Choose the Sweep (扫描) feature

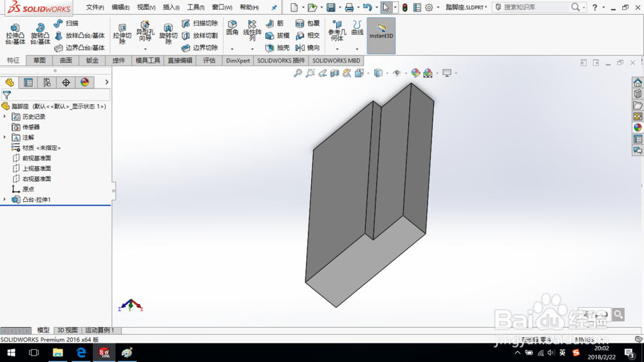click(x=66, y=23)
